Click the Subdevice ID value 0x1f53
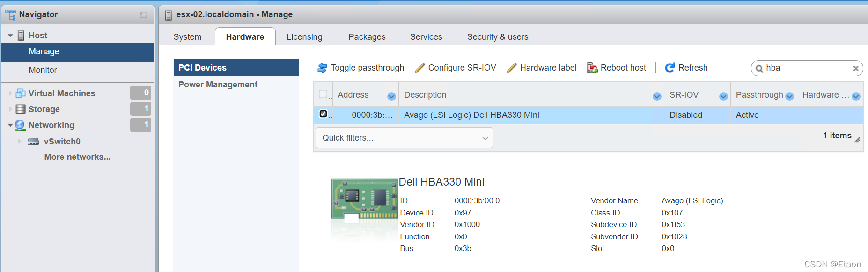Image resolution: width=868 pixels, height=272 pixels. (x=673, y=225)
